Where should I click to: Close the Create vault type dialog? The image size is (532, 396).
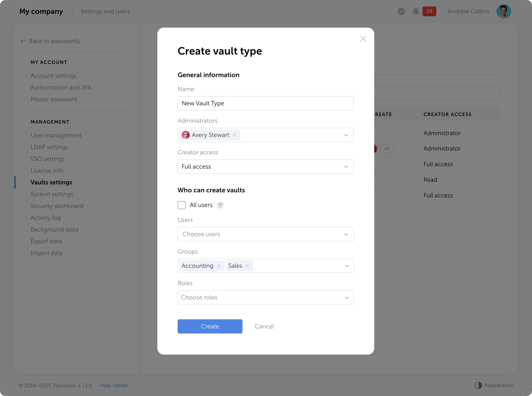tap(363, 39)
